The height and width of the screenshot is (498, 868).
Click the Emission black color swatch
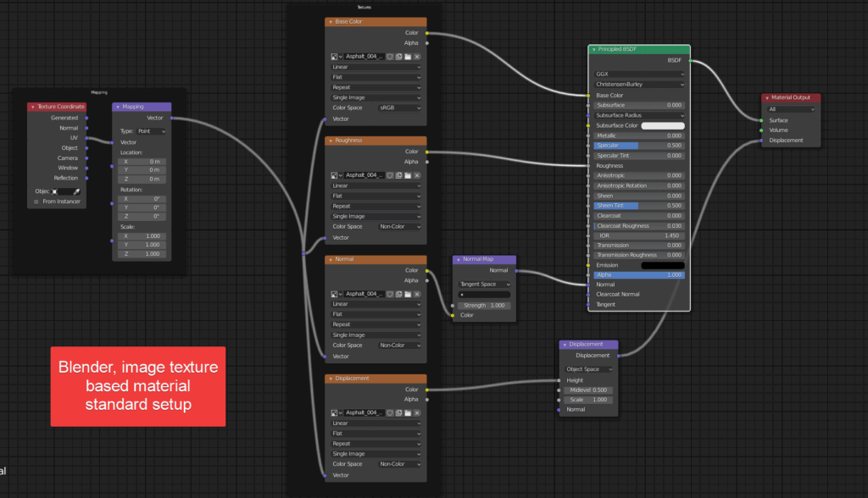(x=663, y=266)
